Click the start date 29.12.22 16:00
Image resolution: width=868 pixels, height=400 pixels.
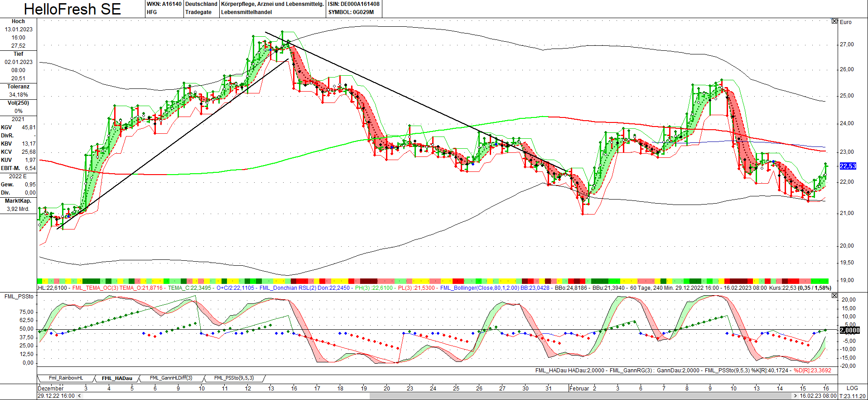coord(56,396)
